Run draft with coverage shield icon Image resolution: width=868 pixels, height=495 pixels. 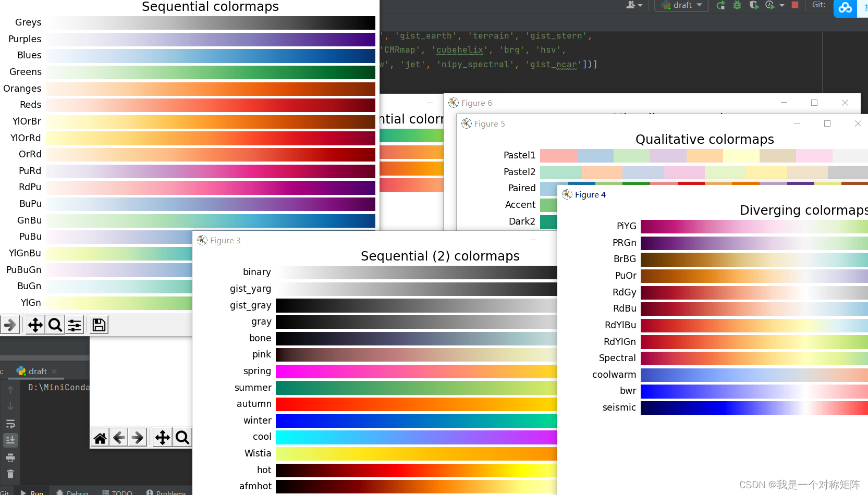[x=754, y=5]
